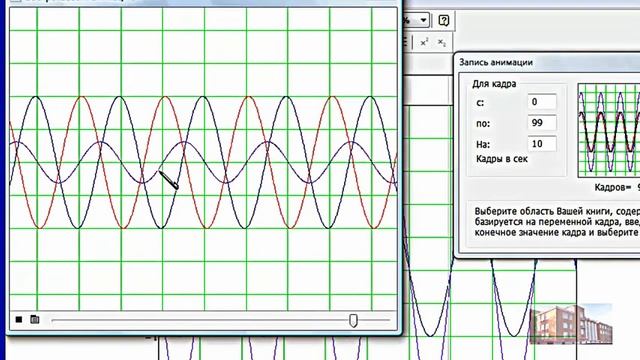Click the playback position slider thumb

(x=353, y=320)
